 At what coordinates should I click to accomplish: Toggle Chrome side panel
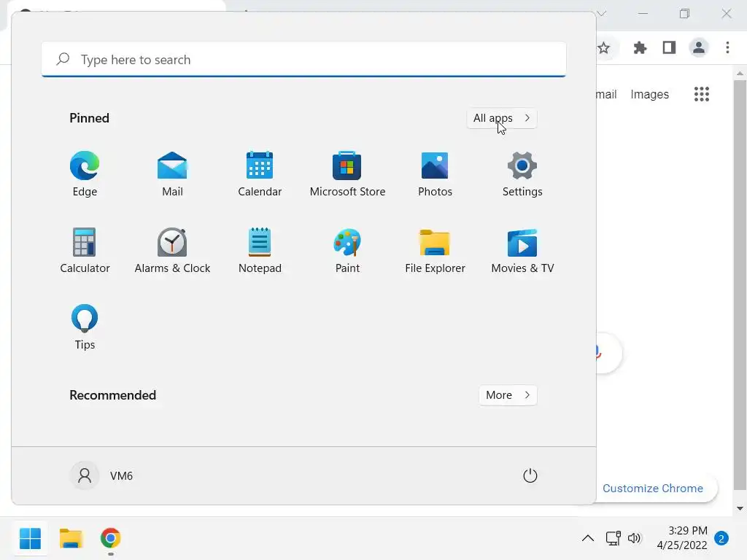(669, 47)
